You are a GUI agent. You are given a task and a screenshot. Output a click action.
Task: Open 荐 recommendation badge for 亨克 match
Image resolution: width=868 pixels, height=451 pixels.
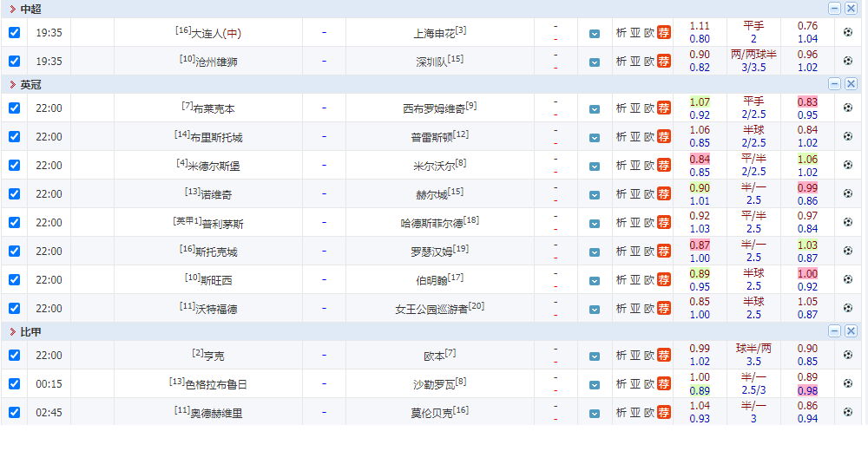[x=664, y=356]
